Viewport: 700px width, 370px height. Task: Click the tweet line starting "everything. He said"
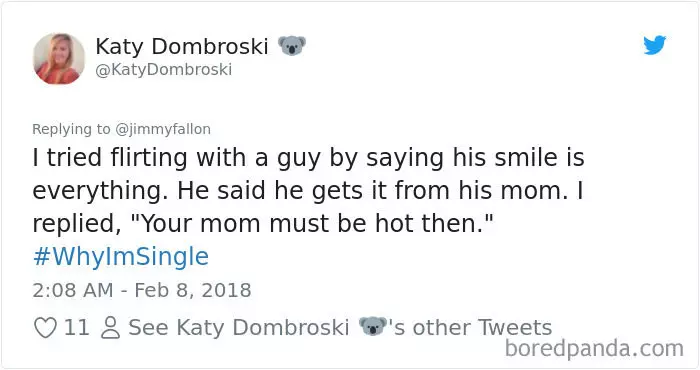tap(308, 191)
